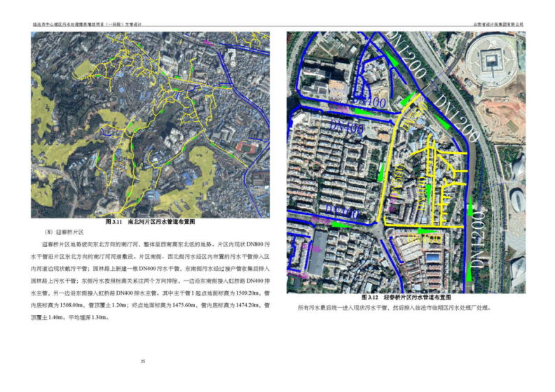Click the section heading '（8）迎春桥片区'
555x392 pixels.
click(64, 232)
